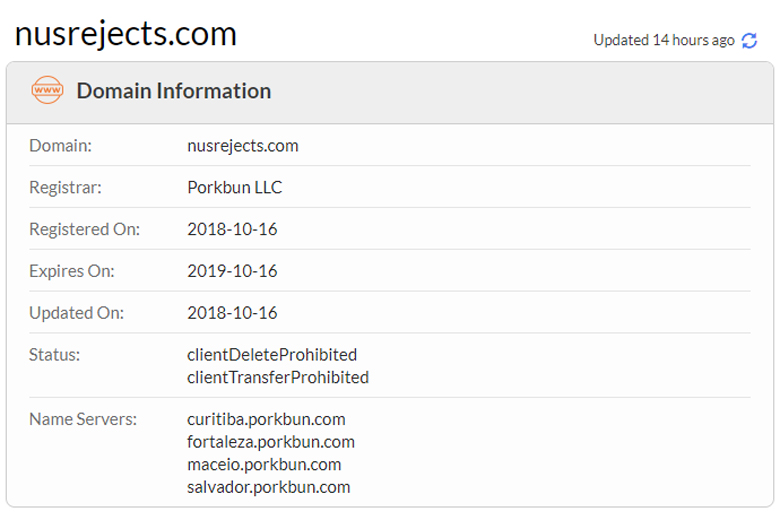
Task: Click the salvador.porkbun.com name server
Action: [269, 487]
